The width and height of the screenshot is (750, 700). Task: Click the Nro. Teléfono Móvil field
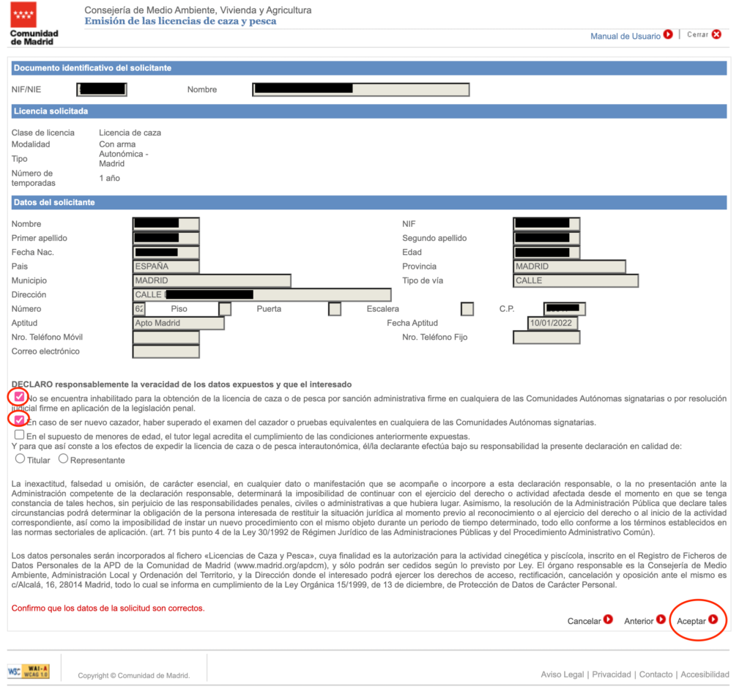pyautogui.click(x=166, y=337)
